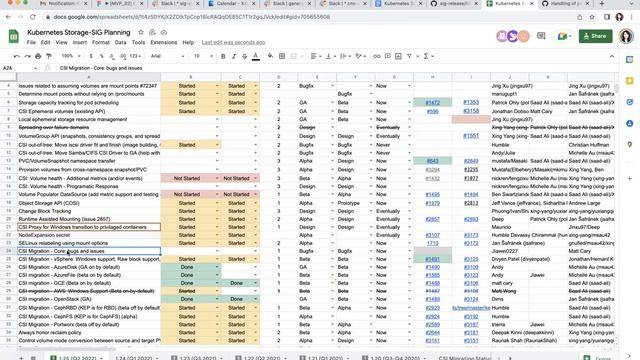Open the Edit menu
Viewport: 640px width, 360px height.
point(45,42)
